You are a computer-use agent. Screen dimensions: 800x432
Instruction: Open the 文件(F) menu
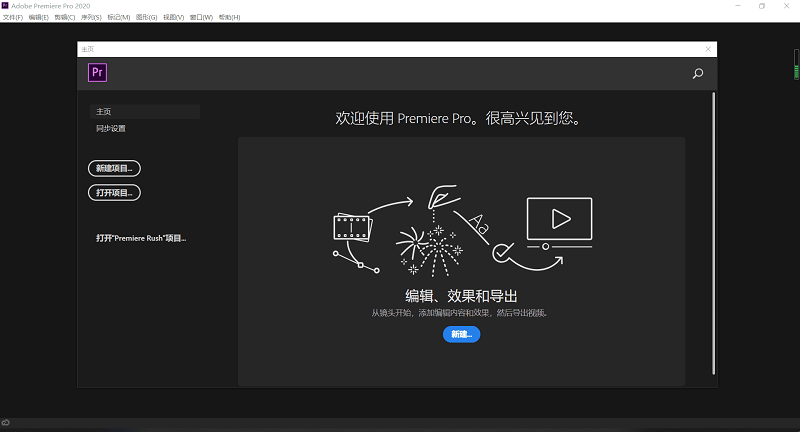(13, 17)
